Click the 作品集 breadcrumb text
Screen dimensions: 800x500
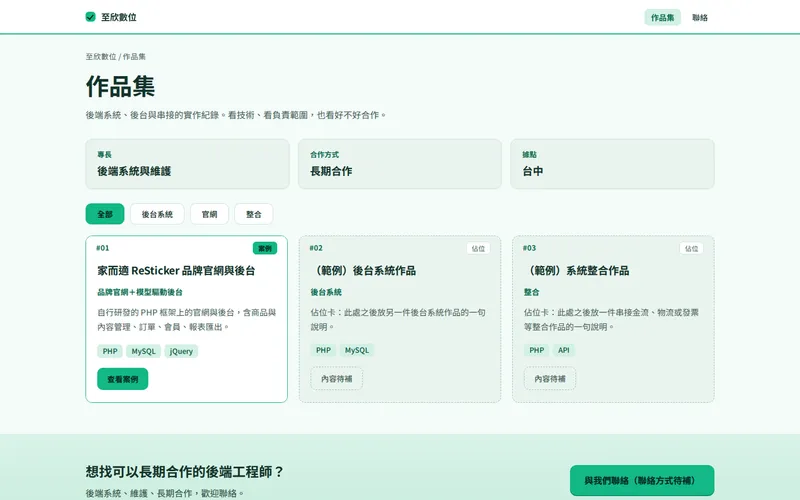pos(134,57)
